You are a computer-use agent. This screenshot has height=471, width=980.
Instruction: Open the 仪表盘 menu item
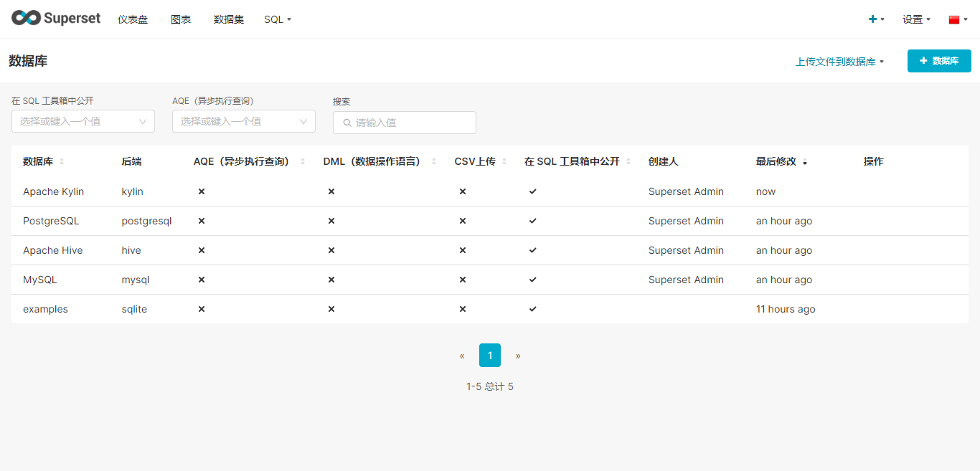point(133,19)
